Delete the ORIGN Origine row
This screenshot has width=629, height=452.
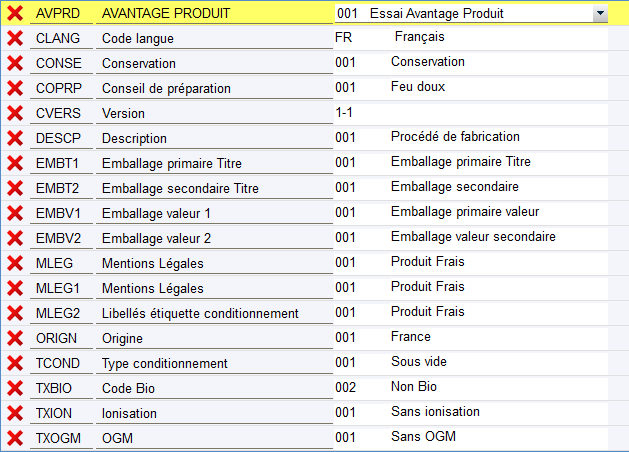[15, 339]
